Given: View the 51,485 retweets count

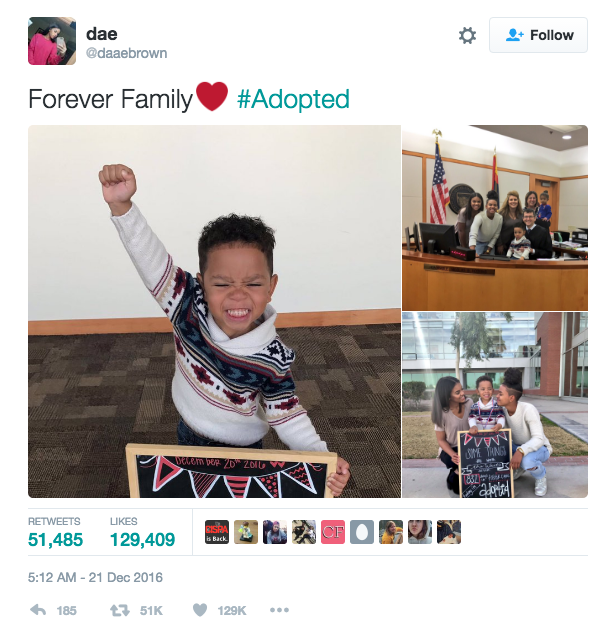Looking at the screenshot, I should click(56, 540).
